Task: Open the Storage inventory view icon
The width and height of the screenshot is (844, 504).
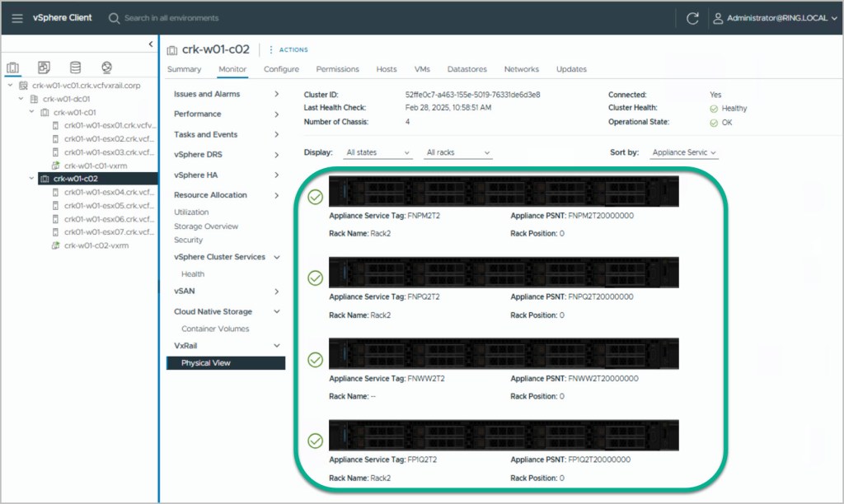Action: click(76, 68)
